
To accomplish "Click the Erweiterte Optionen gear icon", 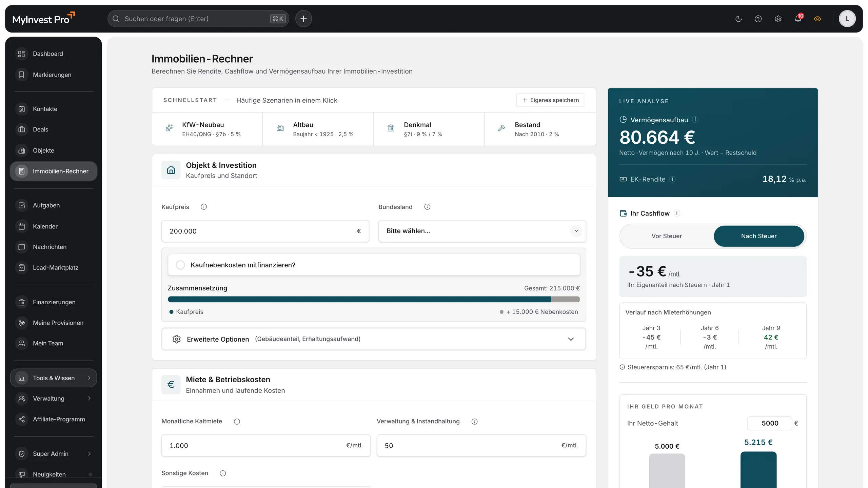I will point(176,339).
